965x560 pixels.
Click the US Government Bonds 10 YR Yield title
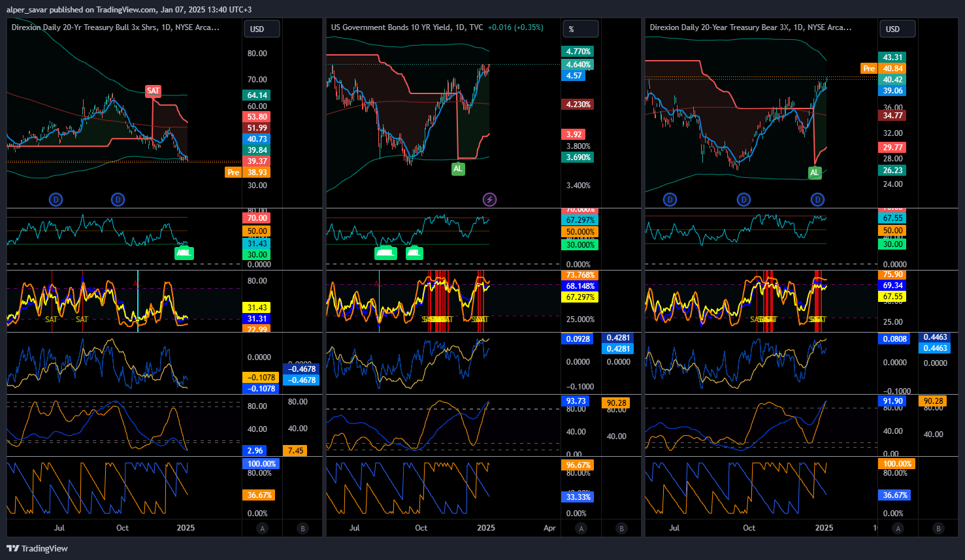click(408, 27)
